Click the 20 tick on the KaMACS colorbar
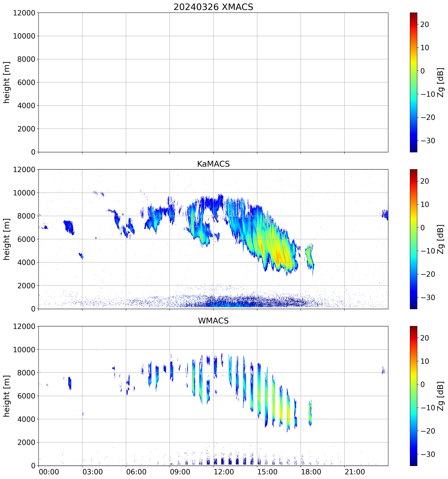The width and height of the screenshot is (448, 479). point(424,181)
